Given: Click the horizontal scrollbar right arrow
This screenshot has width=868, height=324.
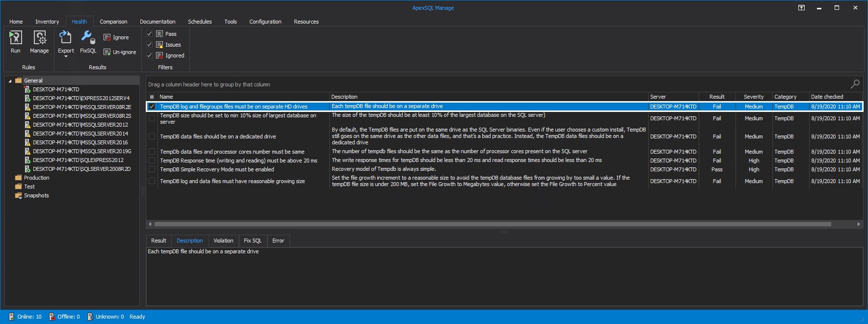Looking at the screenshot, I should point(859,224).
